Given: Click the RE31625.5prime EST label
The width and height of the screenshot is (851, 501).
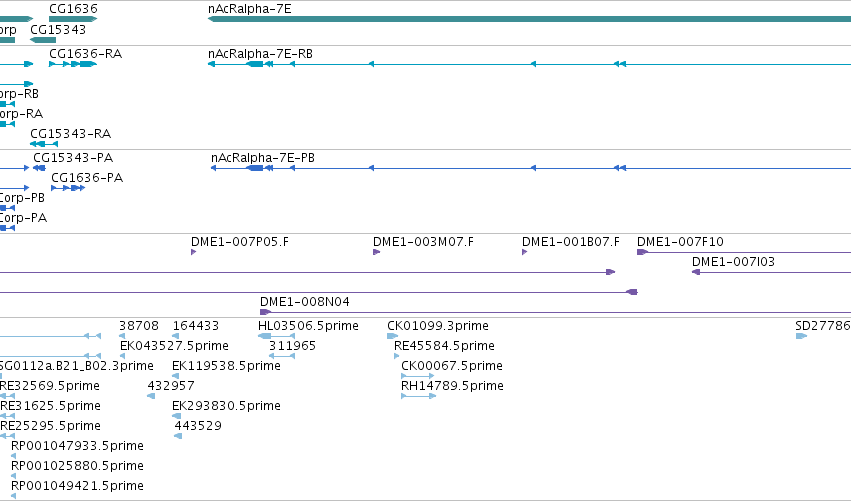Looking at the screenshot, I should pyautogui.click(x=50, y=406).
